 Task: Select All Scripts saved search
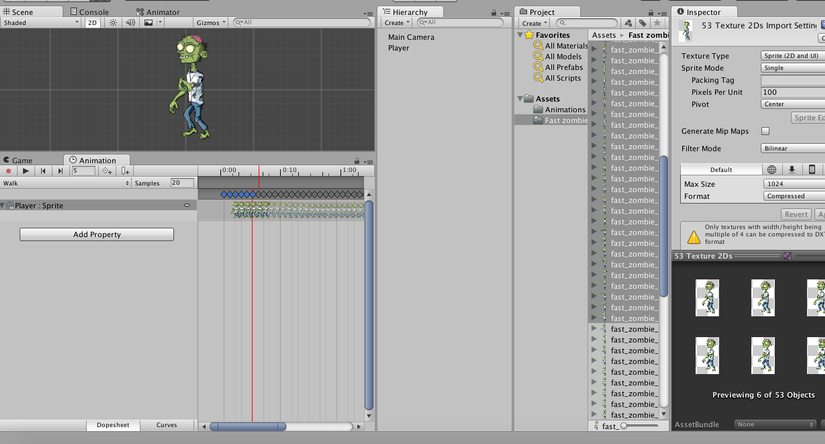pyautogui.click(x=558, y=78)
